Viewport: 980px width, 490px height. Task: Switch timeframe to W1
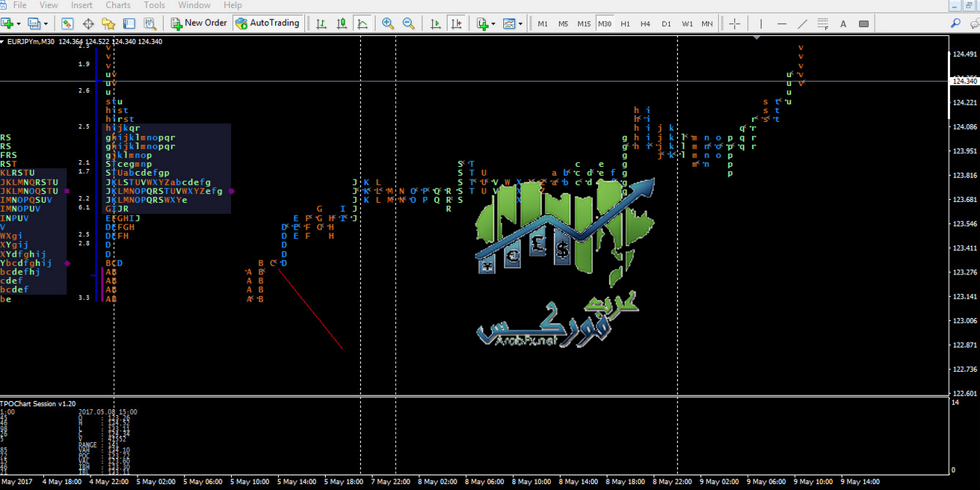click(687, 24)
